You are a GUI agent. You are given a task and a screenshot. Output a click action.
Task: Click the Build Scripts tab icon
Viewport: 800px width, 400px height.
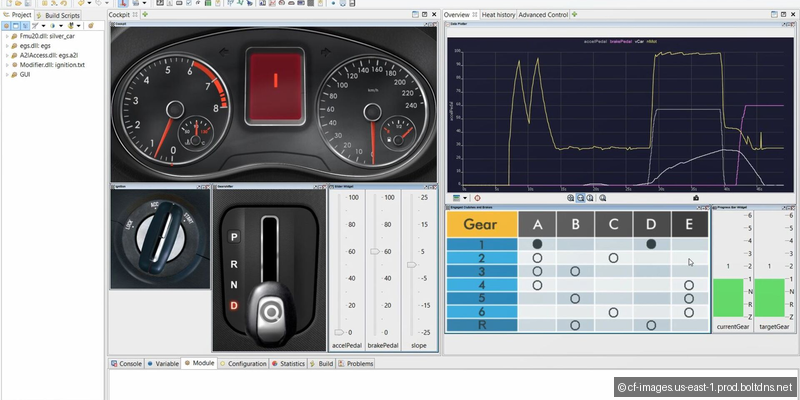39,16
